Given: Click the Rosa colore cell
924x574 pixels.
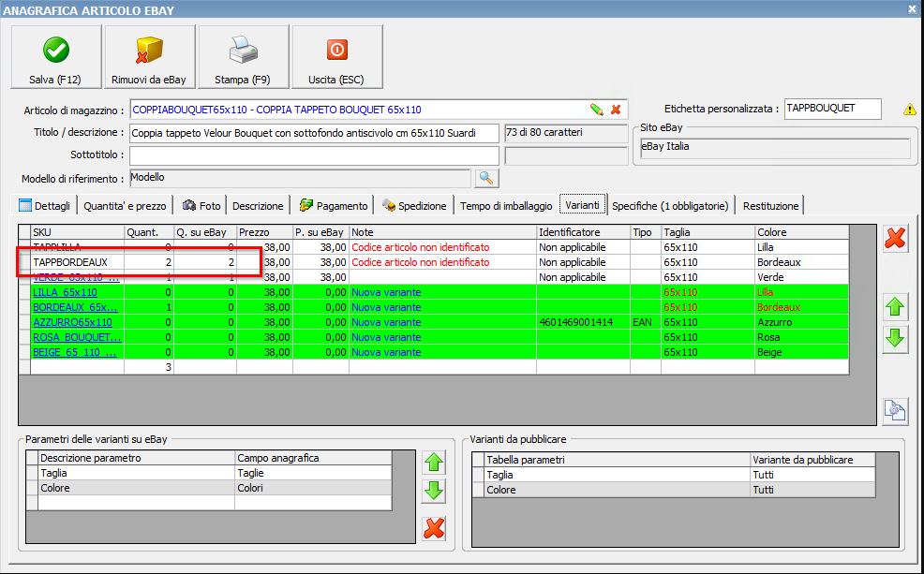Looking at the screenshot, I should point(801,337).
